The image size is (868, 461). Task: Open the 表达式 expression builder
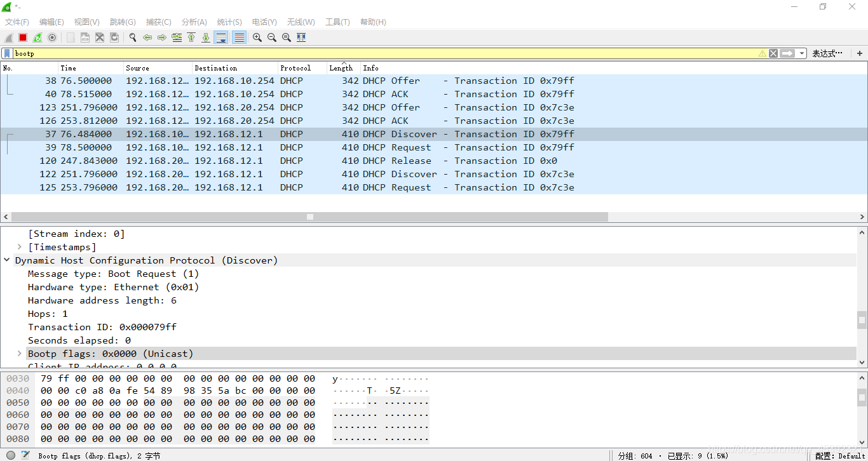click(x=827, y=53)
